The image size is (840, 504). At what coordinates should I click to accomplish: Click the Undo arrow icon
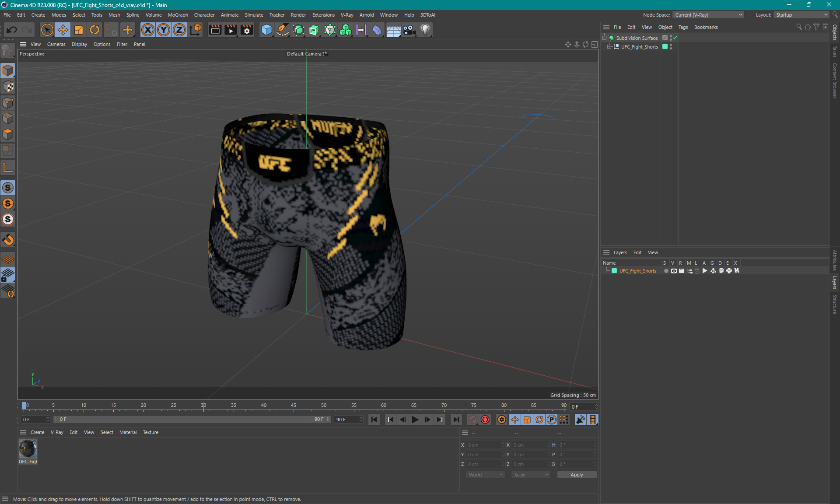point(12,30)
